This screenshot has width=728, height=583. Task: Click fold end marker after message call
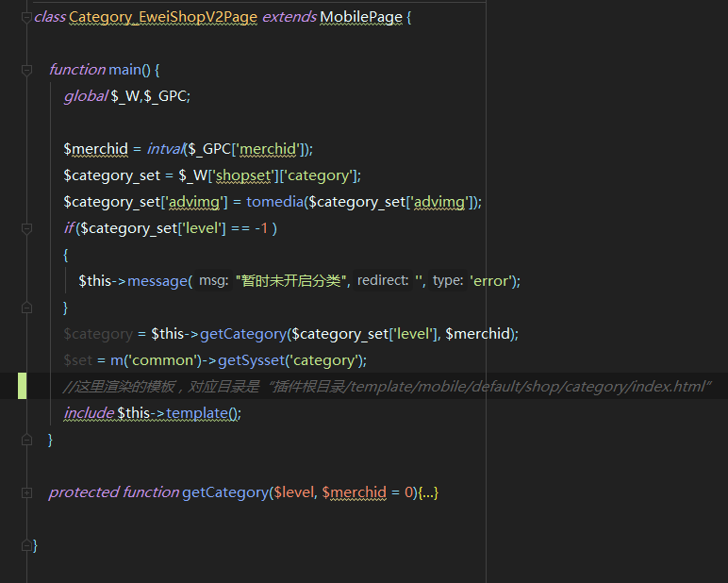pyautogui.click(x=26, y=308)
